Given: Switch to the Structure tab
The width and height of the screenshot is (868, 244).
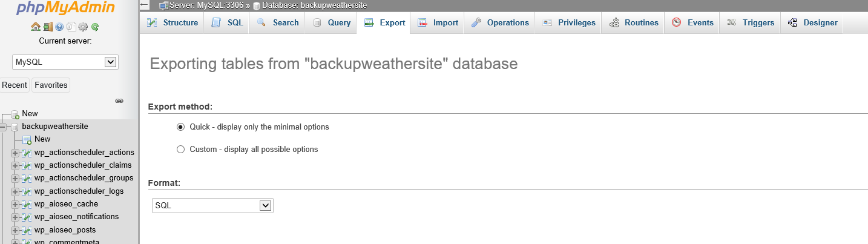Looking at the screenshot, I should [x=172, y=23].
